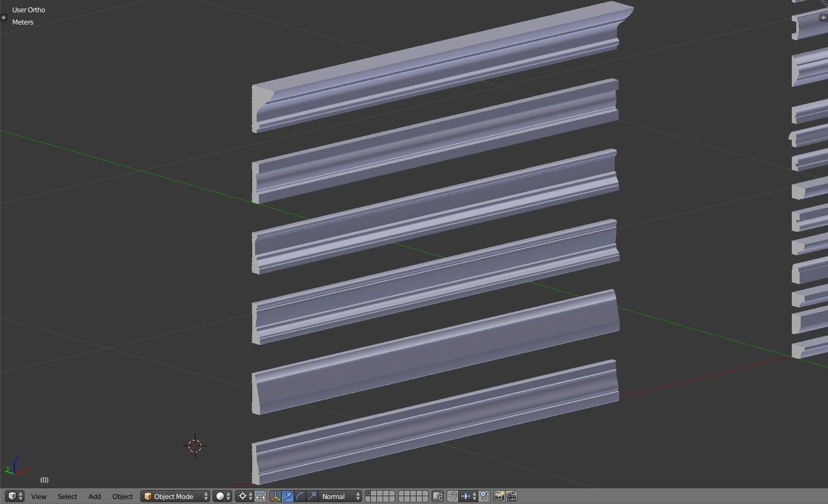Render OpenGL image camera icon
This screenshot has height=504, width=828.
coord(499,496)
